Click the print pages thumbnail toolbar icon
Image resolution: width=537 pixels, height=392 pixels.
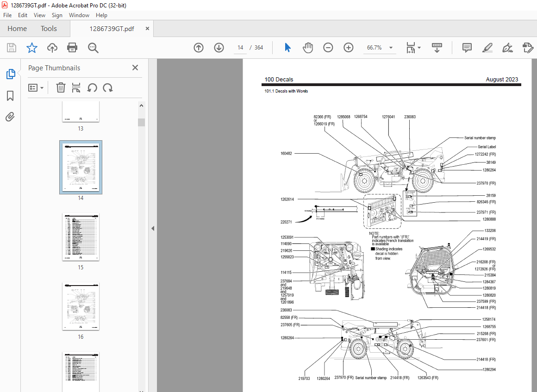[76, 87]
